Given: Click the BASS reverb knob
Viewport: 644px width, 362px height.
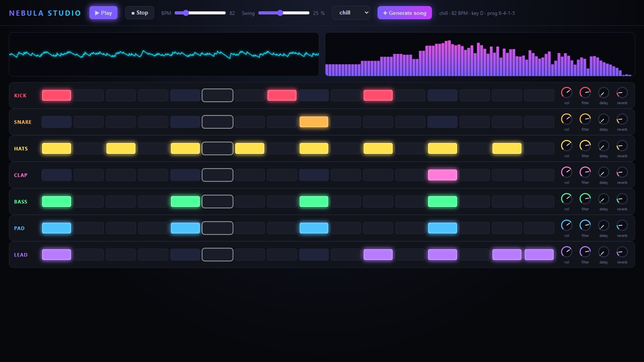Looking at the screenshot, I should click(x=622, y=199).
